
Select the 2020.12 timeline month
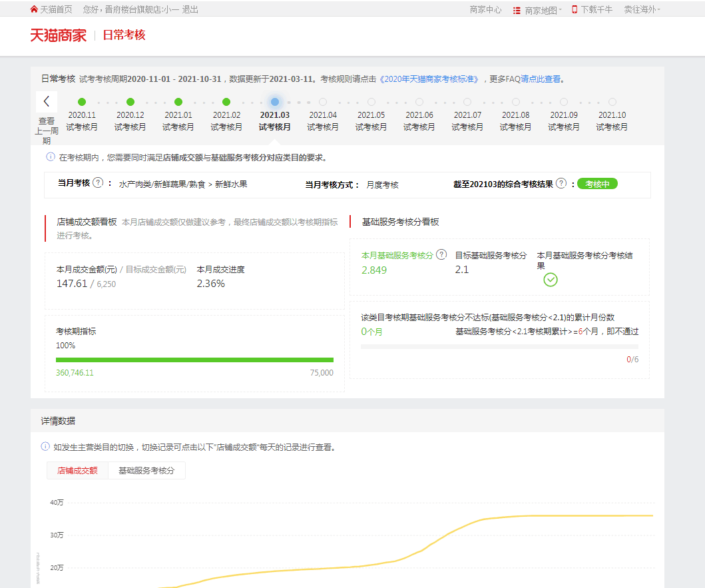click(130, 102)
